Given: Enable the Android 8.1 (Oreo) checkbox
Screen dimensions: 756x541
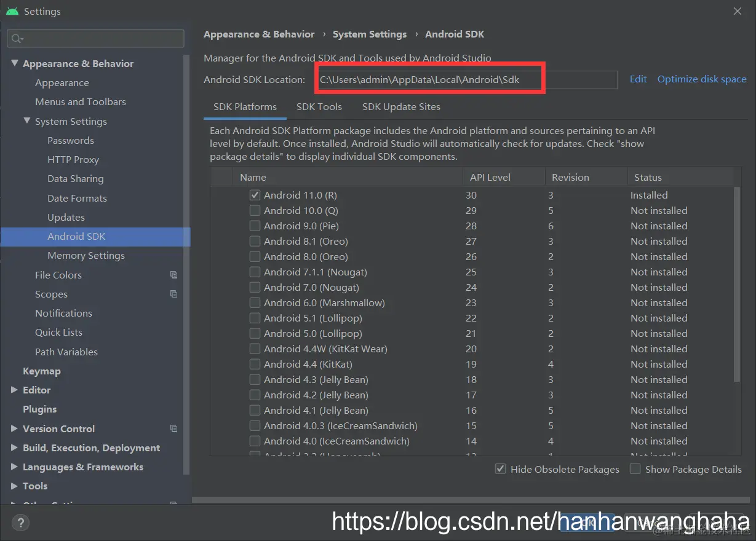Looking at the screenshot, I should (x=255, y=241).
